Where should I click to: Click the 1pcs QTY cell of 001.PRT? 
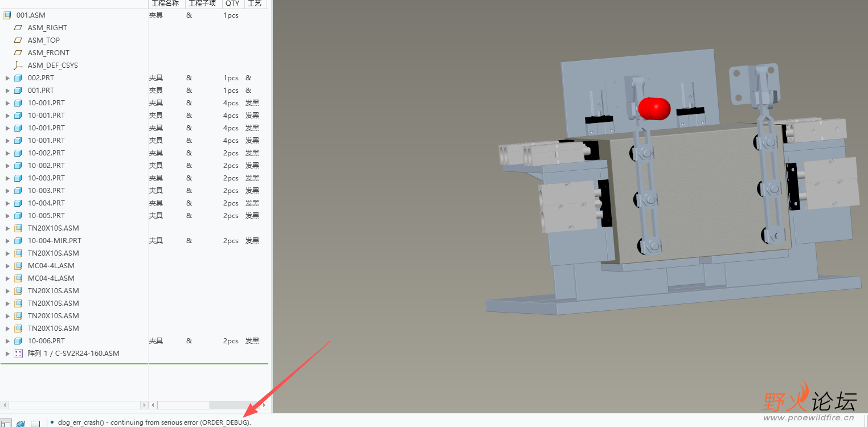pyautogui.click(x=231, y=91)
